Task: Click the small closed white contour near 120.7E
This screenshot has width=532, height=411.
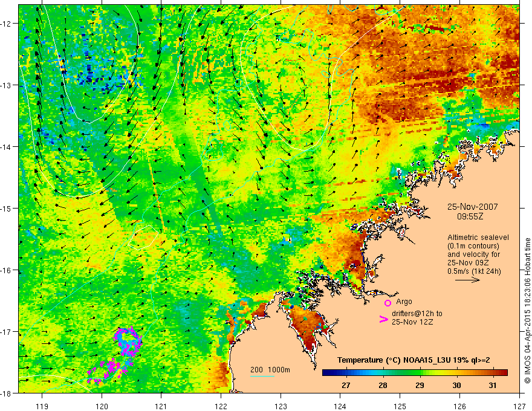Action: [143, 238]
